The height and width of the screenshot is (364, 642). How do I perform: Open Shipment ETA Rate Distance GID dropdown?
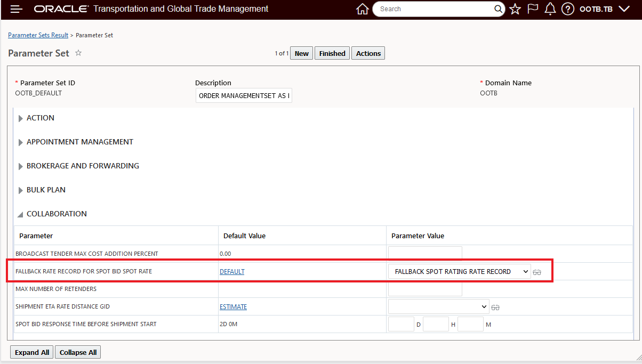pos(439,306)
